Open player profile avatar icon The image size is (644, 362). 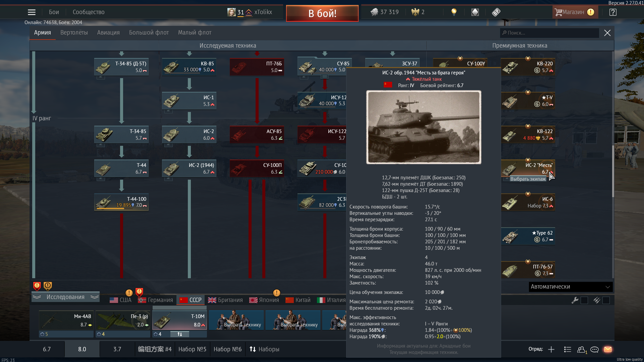[231, 12]
